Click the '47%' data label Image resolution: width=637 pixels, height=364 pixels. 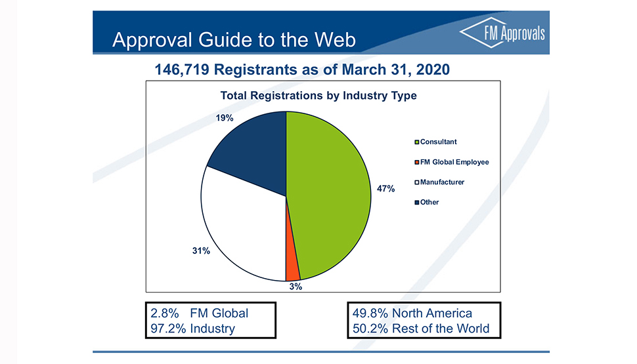click(x=385, y=189)
